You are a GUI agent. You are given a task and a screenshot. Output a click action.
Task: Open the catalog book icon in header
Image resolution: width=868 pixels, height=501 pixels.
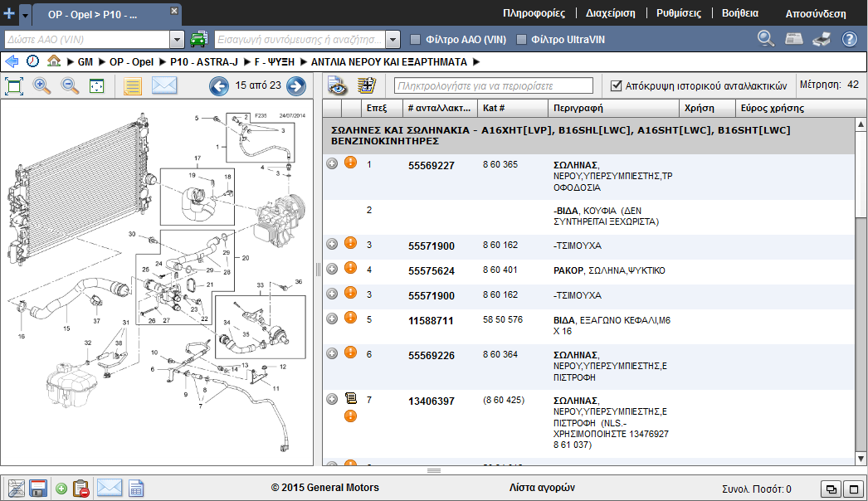pos(794,39)
